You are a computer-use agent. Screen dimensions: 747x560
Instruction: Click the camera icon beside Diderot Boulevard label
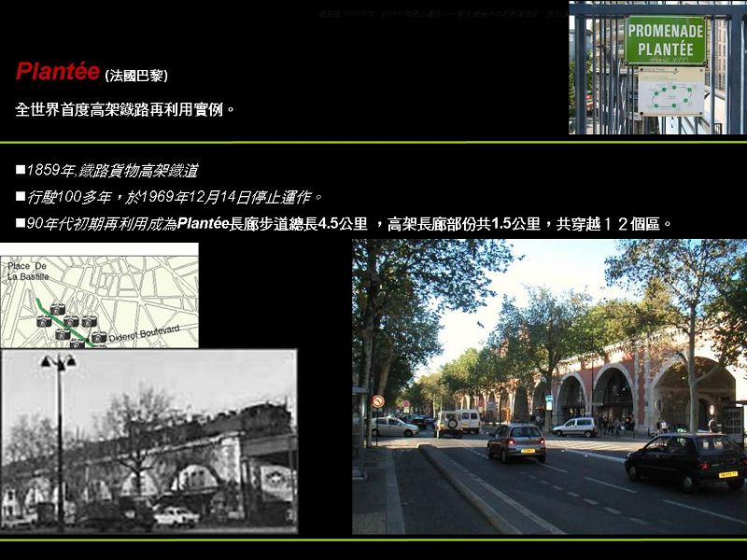coord(98,336)
